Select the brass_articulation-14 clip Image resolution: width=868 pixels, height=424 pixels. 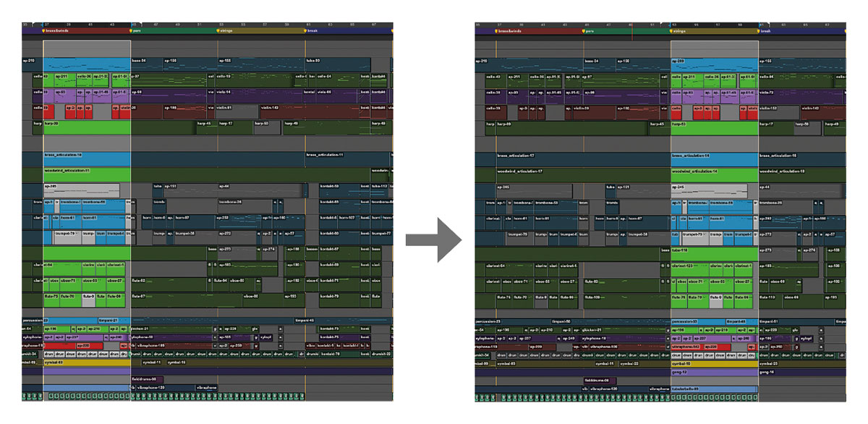714,159
